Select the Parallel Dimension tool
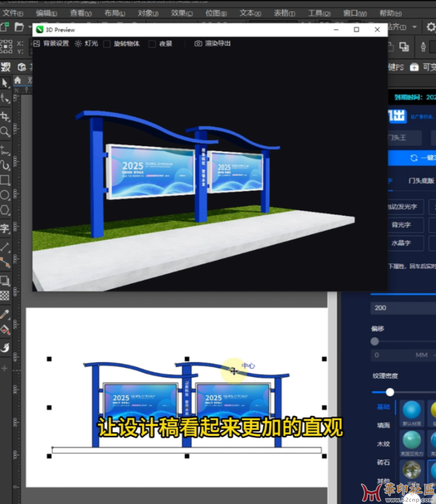The image size is (436, 504). (5, 247)
